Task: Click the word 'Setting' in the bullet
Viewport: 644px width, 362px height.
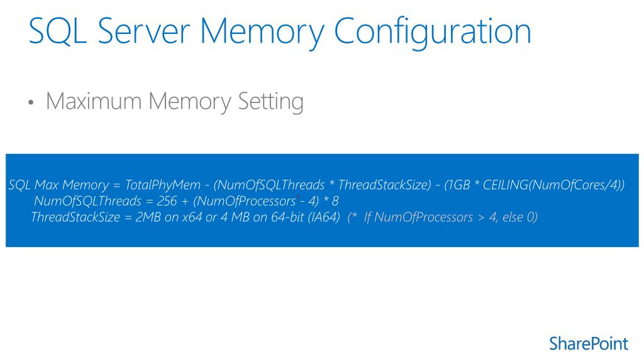Action: coord(270,102)
